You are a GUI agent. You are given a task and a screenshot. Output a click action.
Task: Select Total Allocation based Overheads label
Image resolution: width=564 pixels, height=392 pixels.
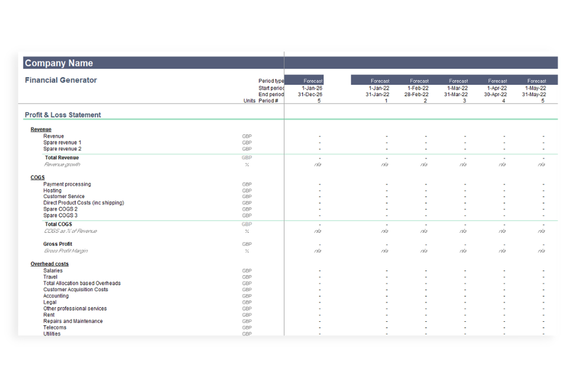(x=82, y=284)
